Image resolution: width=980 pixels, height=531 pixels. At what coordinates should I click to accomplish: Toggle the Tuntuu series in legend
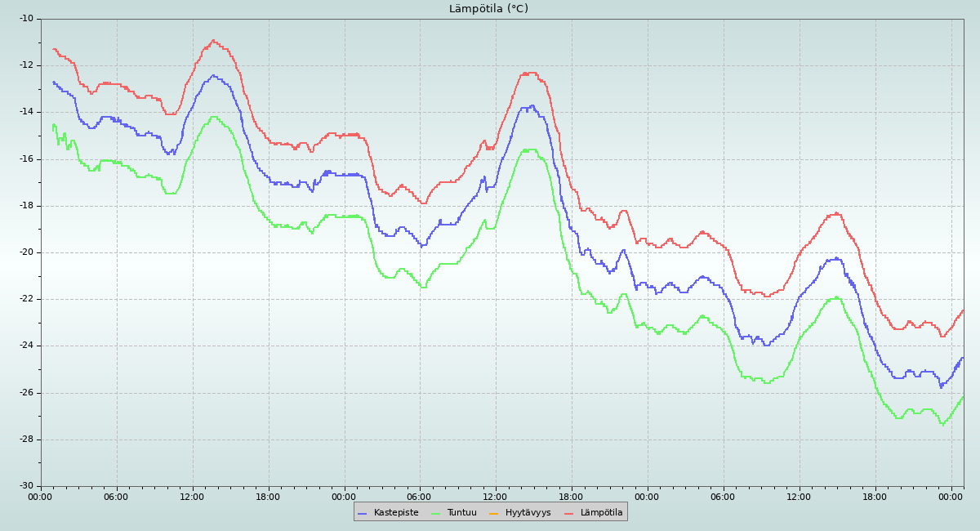tap(461, 512)
